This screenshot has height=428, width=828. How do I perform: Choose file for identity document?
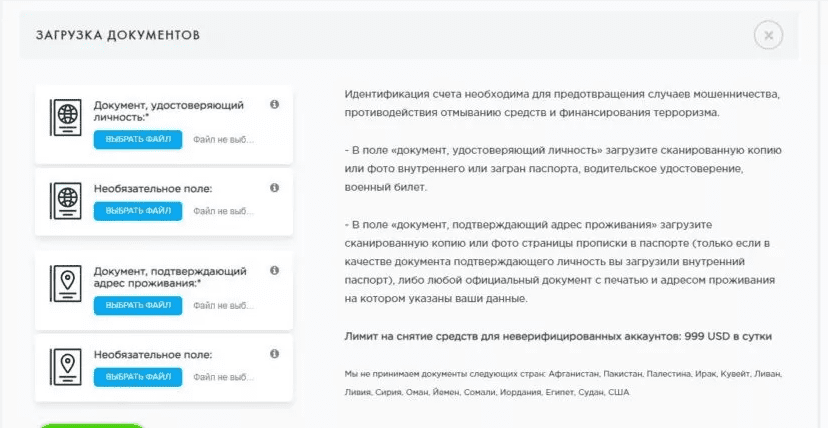click(138, 140)
